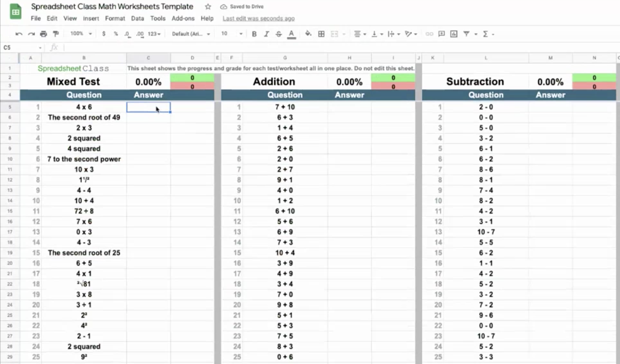Screen dimensions: 620x364
Task: Activate the paint format tool
Action: (56, 34)
